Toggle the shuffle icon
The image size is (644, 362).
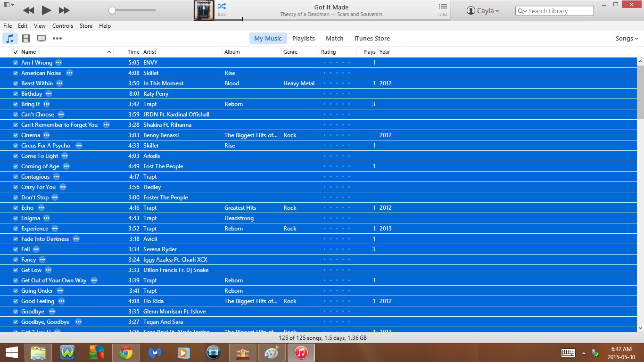coord(222,7)
